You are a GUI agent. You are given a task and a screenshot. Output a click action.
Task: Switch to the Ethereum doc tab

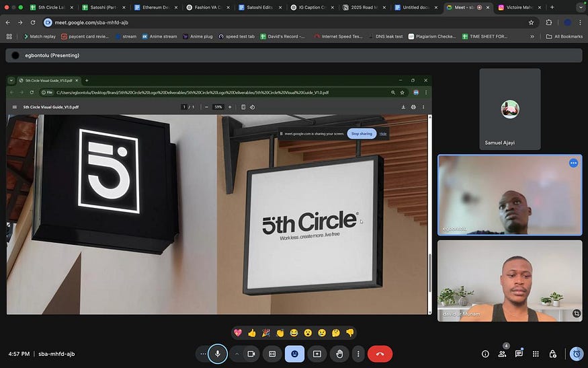(156, 7)
